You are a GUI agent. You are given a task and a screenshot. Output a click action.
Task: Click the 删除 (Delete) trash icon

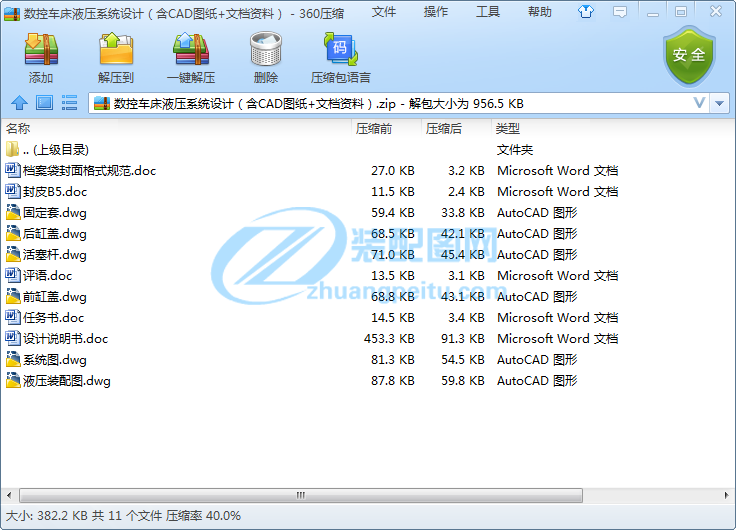266,49
